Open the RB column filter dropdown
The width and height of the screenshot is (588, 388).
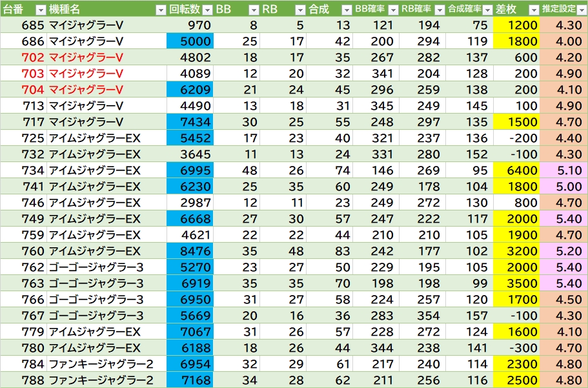300,10
